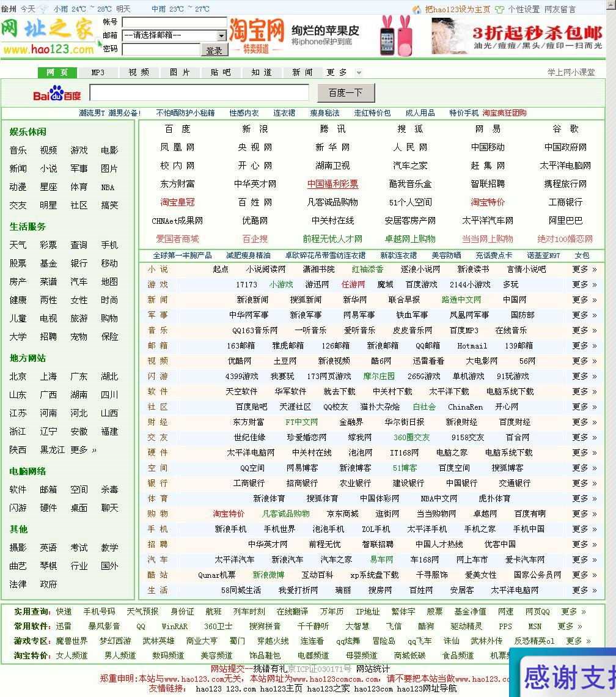Open the 摄影 category under 其他
616x697 pixels.
[18, 548]
